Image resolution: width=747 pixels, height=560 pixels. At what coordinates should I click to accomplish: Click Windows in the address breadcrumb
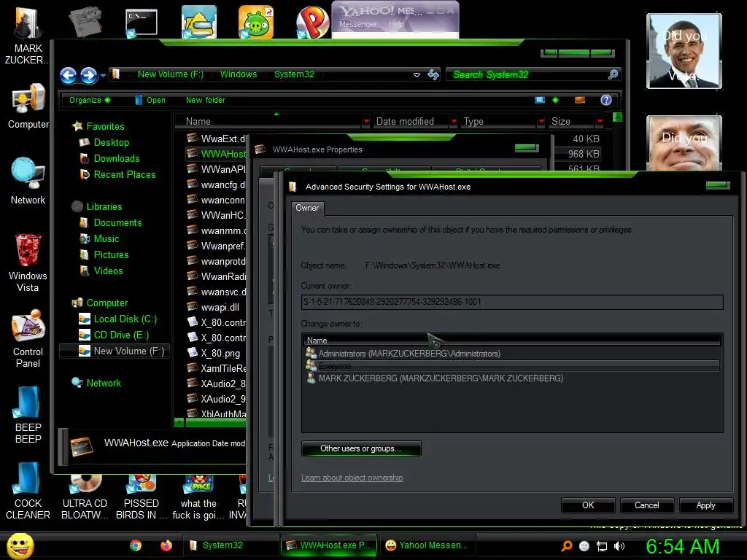point(239,74)
